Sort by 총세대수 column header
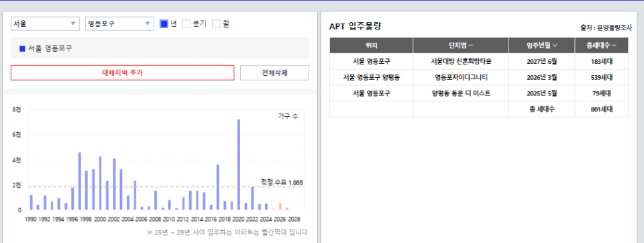The image size is (644, 243). click(601, 45)
